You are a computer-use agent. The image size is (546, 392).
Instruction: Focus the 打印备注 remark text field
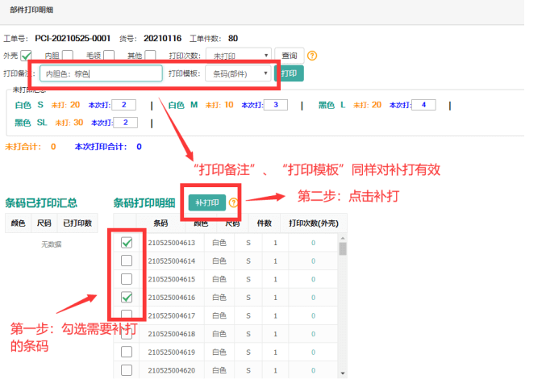point(101,73)
